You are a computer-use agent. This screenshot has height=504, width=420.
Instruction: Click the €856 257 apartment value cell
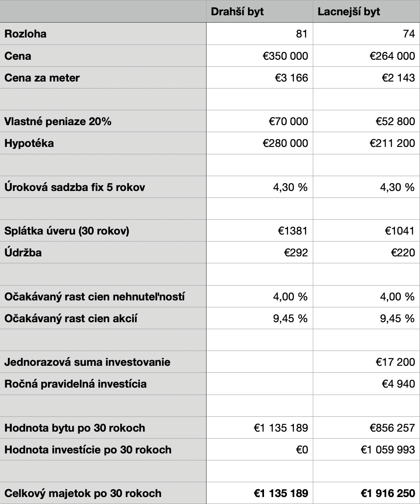click(x=366, y=428)
